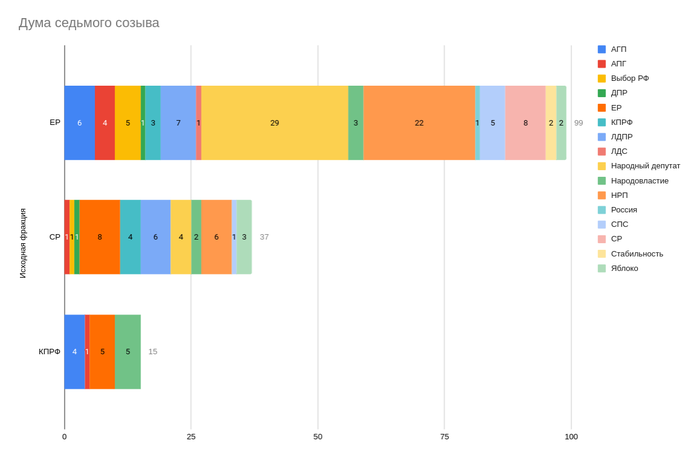Select the pink 8-seat segment in ЕР bar
Image resolution: width=700 pixels, height=452 pixels.
525,123
